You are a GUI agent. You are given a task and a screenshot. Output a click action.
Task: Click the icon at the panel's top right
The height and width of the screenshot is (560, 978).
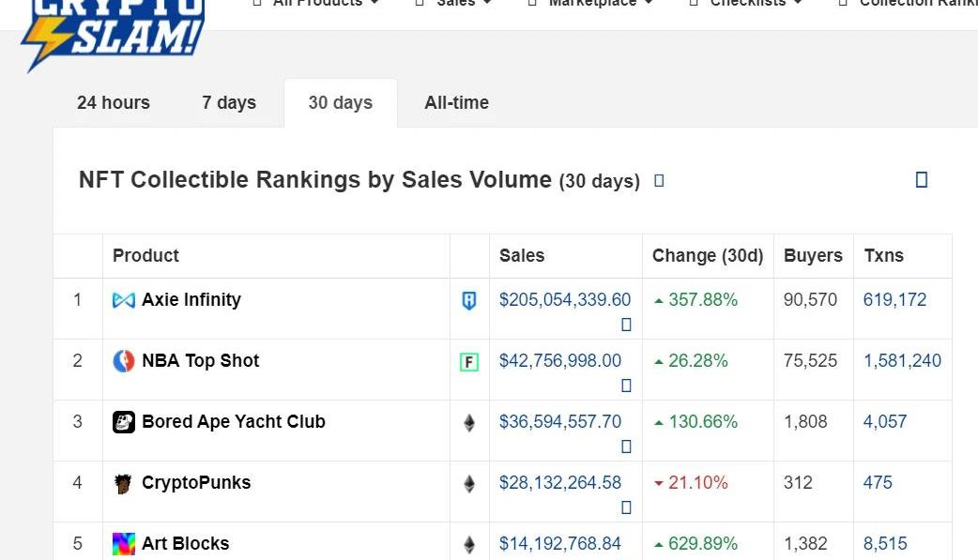[x=922, y=180]
